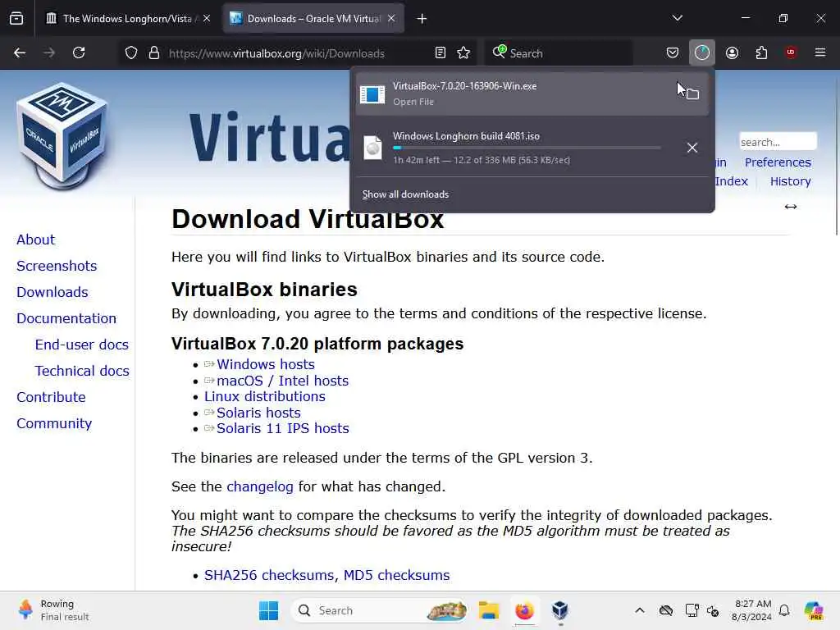Open Technical docs link

click(x=82, y=371)
